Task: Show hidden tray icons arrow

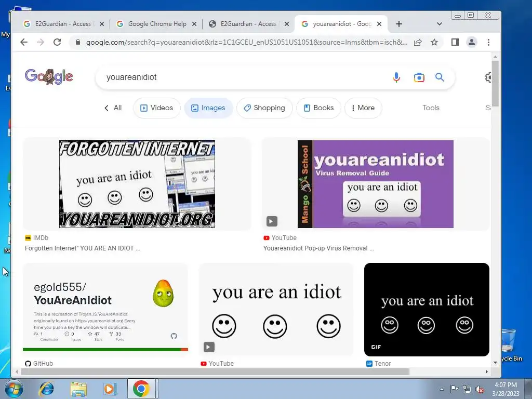Action: (442, 389)
